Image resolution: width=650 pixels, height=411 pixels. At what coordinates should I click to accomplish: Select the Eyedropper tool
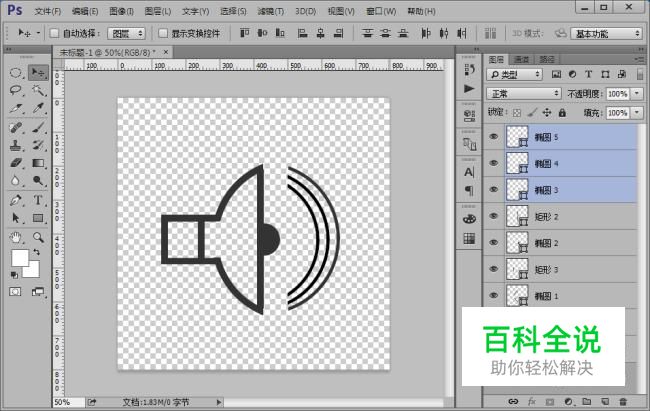click(38, 108)
